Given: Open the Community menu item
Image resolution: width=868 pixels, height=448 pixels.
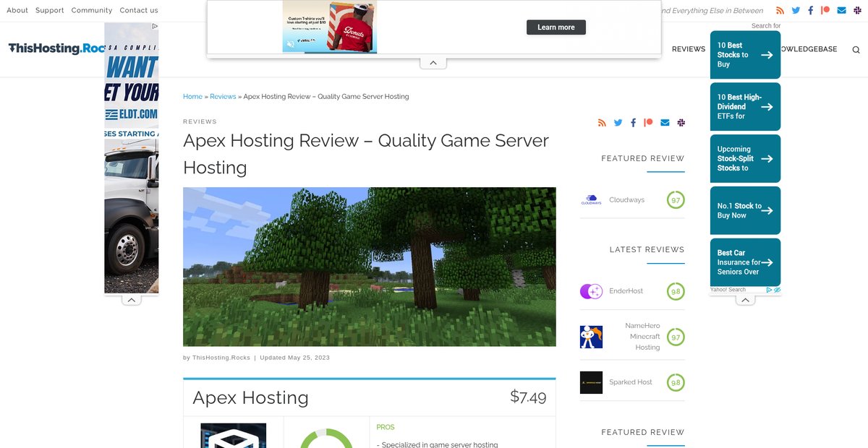Looking at the screenshot, I should 92,11.
